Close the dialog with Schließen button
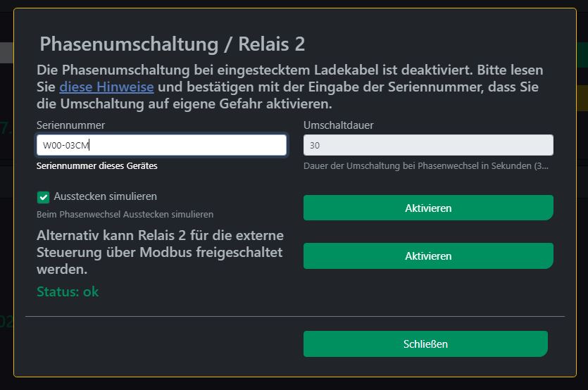This screenshot has height=390, width=588. click(x=425, y=344)
